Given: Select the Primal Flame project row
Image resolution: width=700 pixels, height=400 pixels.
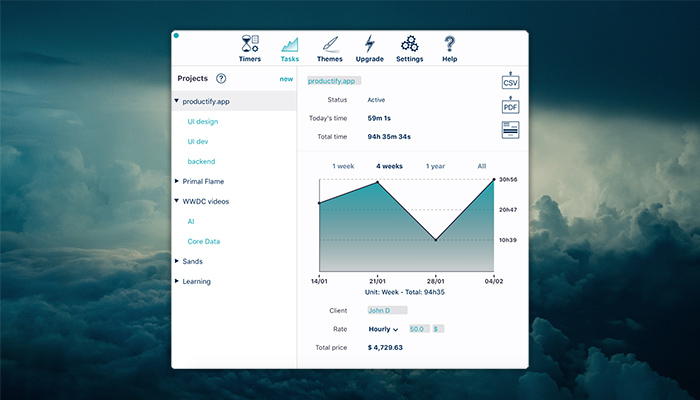Looking at the screenshot, I should click(234, 181).
